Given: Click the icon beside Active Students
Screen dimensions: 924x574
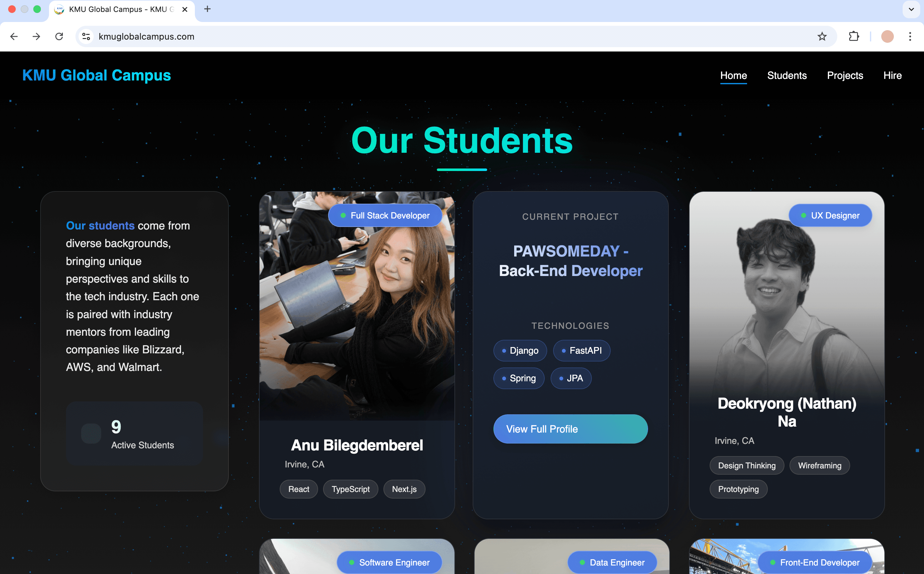Looking at the screenshot, I should [x=91, y=433].
